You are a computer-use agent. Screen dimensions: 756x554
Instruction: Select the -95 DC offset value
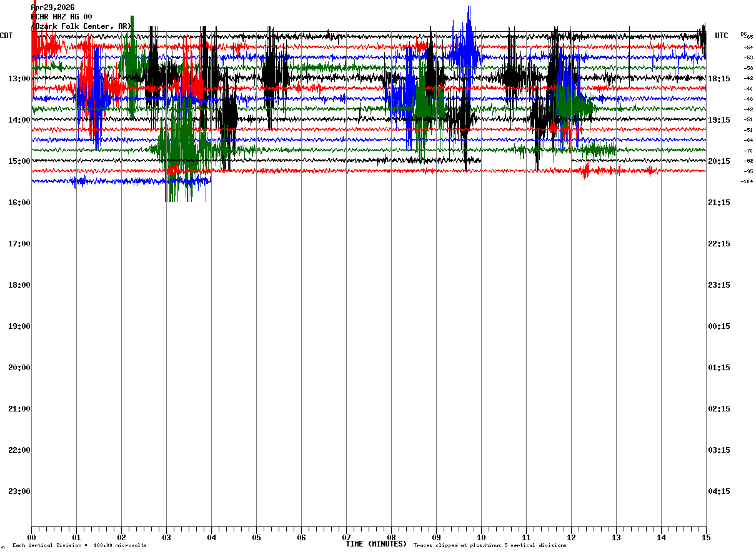point(748,171)
